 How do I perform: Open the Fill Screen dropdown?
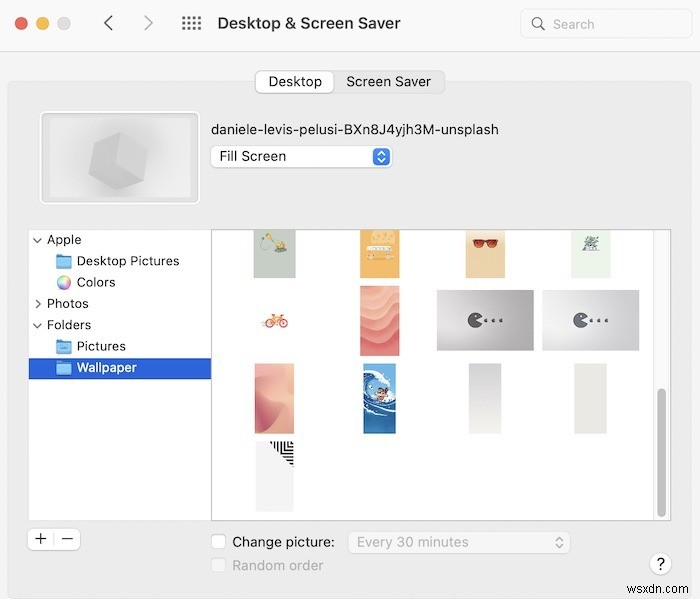coord(301,157)
